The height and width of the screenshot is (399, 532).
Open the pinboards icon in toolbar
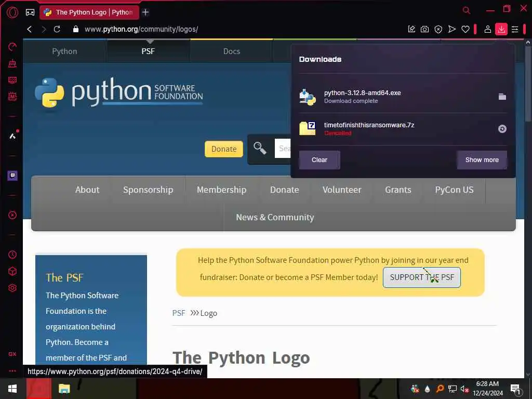pos(411,29)
